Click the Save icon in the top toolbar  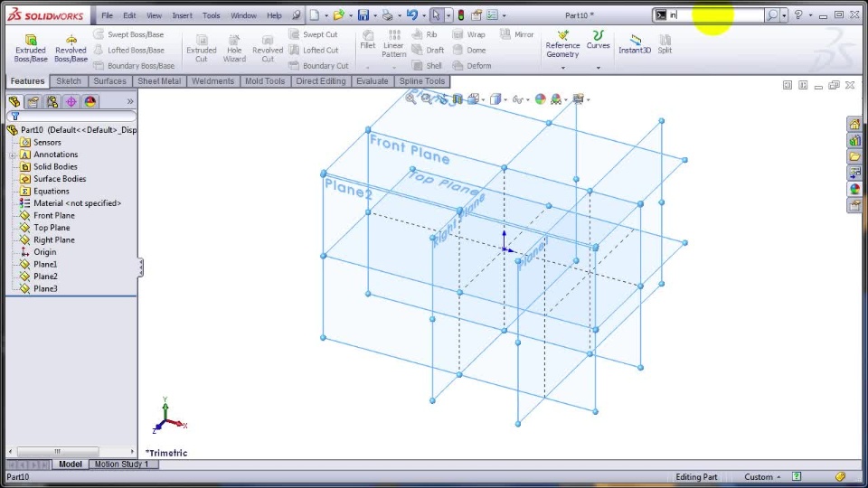pos(363,15)
